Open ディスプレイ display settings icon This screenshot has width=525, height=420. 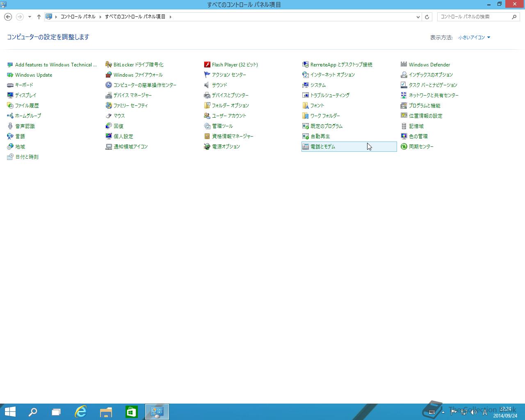pyautogui.click(x=10, y=95)
